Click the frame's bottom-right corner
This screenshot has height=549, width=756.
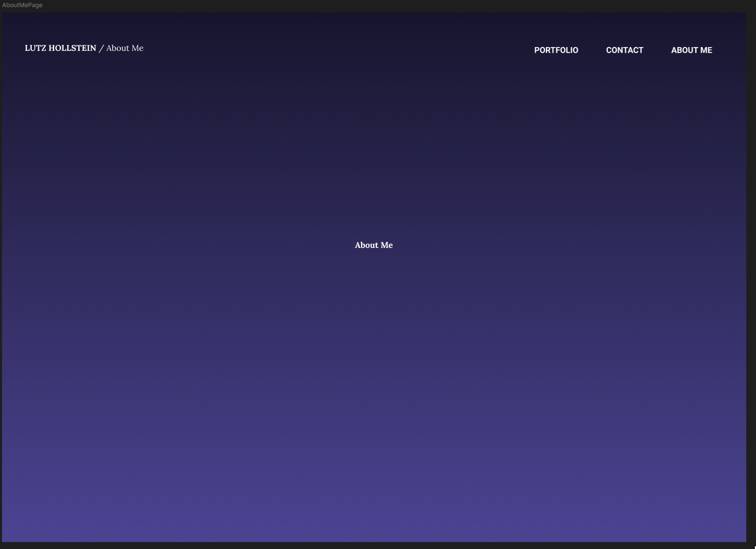pos(746,541)
